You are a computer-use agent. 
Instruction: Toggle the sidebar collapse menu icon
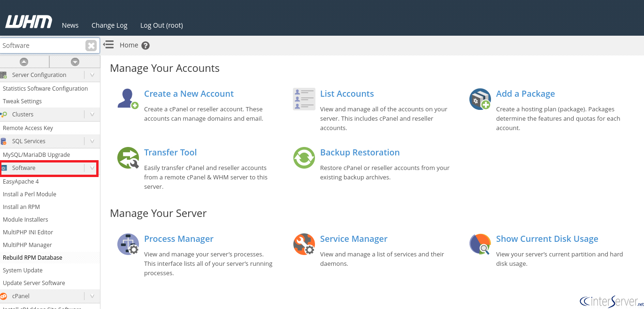[108, 45]
